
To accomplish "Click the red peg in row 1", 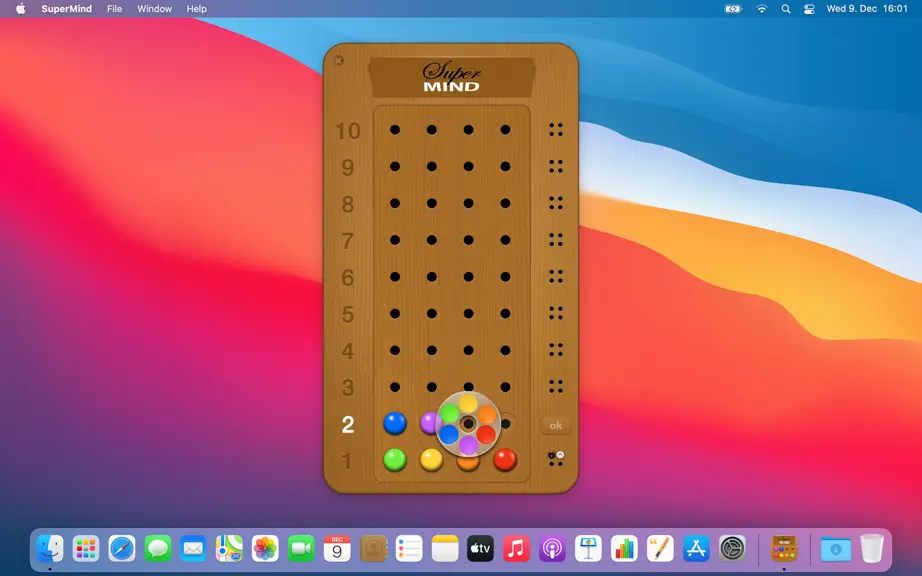I will 505,460.
